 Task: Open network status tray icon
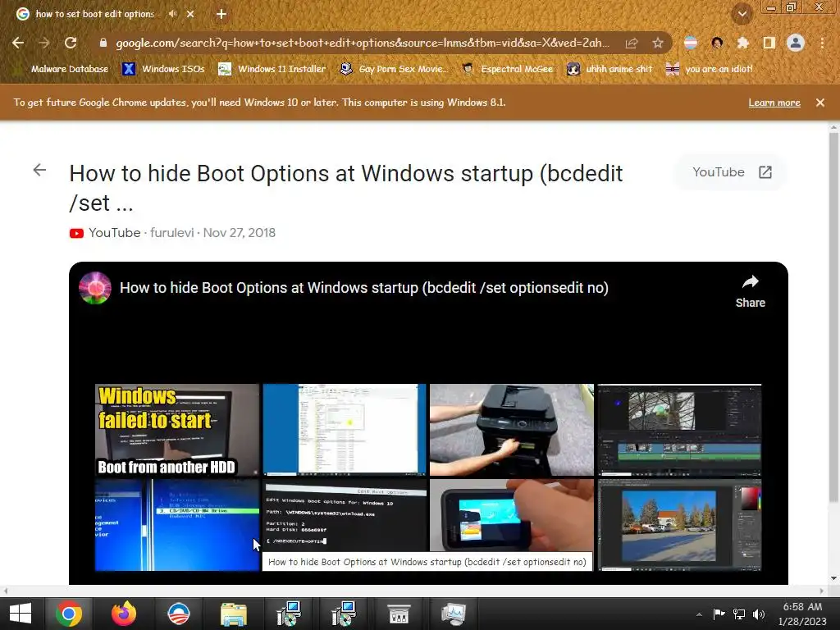click(739, 614)
